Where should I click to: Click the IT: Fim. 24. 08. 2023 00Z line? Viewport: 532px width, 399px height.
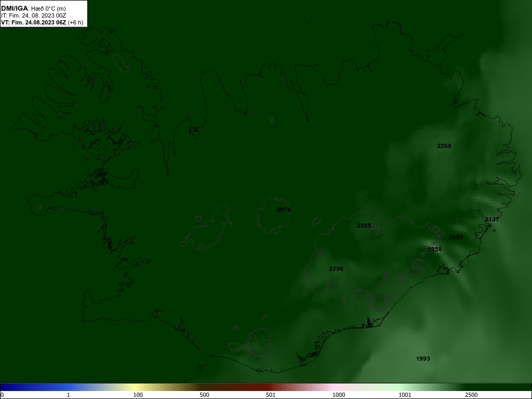pos(34,15)
